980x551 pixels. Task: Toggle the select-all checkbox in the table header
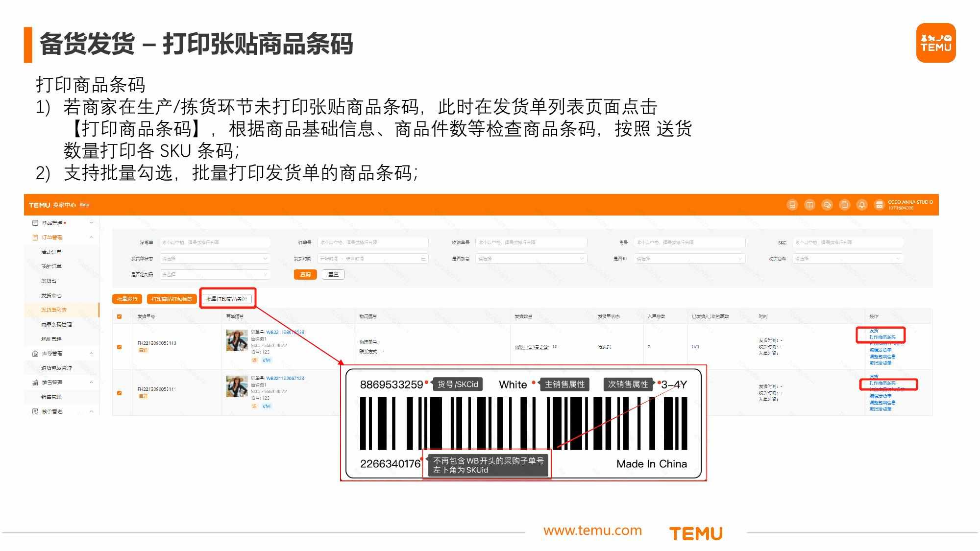point(120,316)
